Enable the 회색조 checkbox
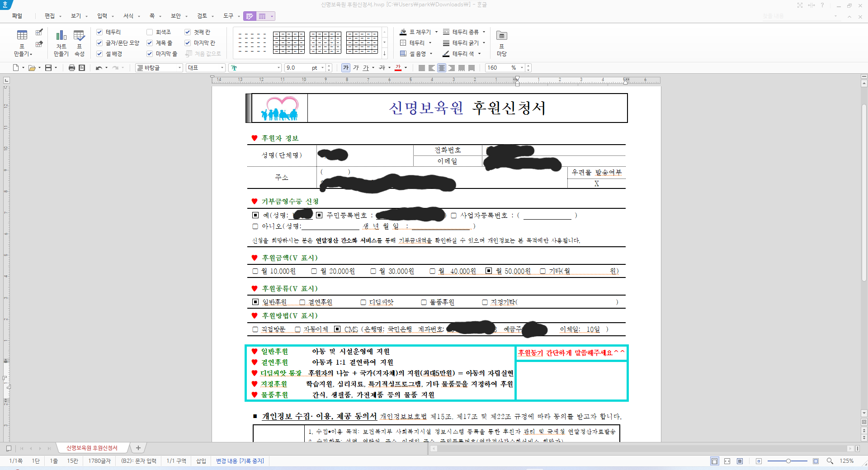868x470 pixels. 150,32
